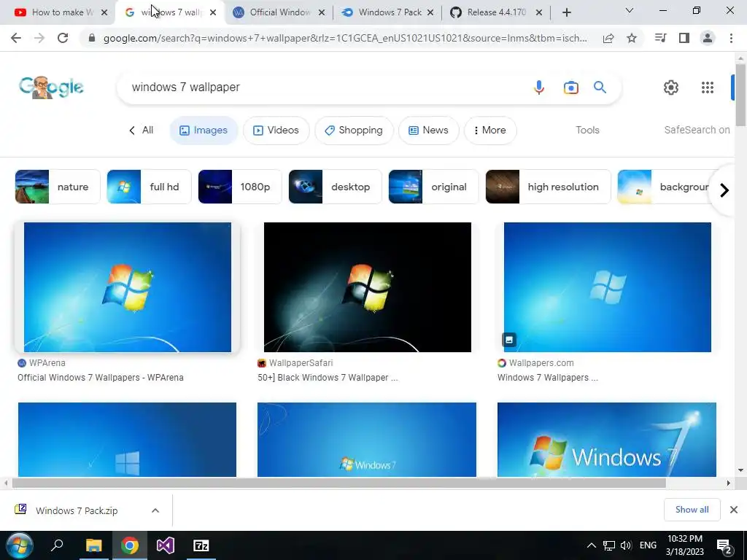Viewport: 747px width, 560px height.
Task: Click the taskbar search magnifier
Action: coord(57,545)
